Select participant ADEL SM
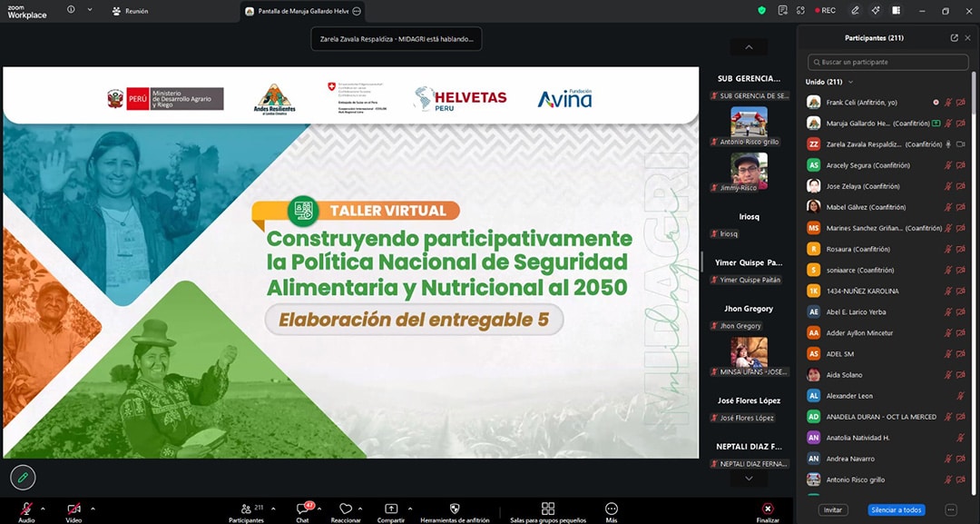Viewport: 980px width, 524px height. [887, 354]
